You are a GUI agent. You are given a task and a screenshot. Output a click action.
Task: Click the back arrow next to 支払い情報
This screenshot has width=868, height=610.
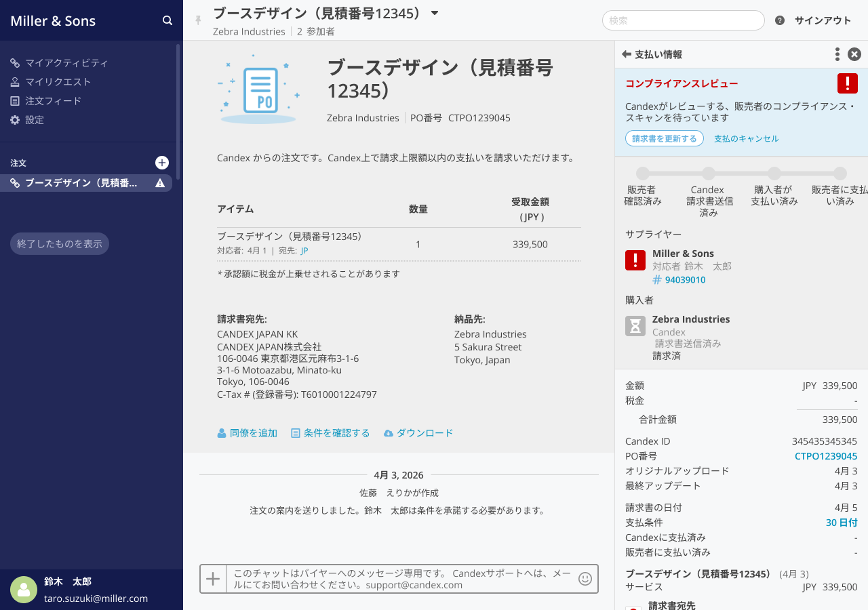point(627,54)
